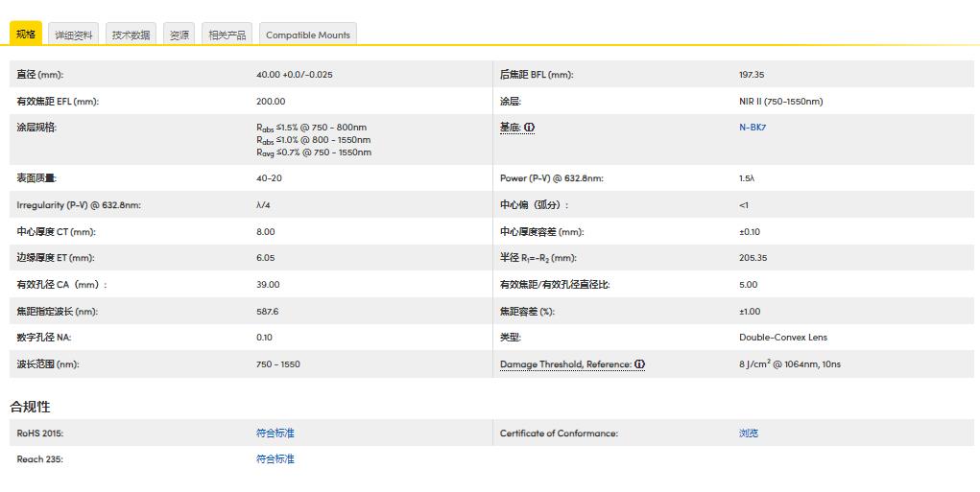Click the focal length tolerance ±1.00

click(750, 311)
